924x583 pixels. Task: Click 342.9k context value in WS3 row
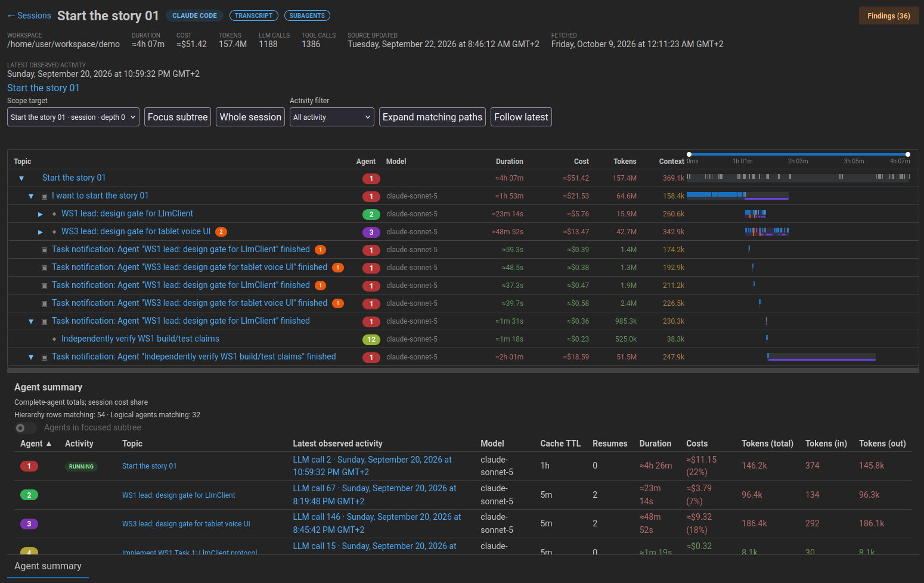coord(674,232)
